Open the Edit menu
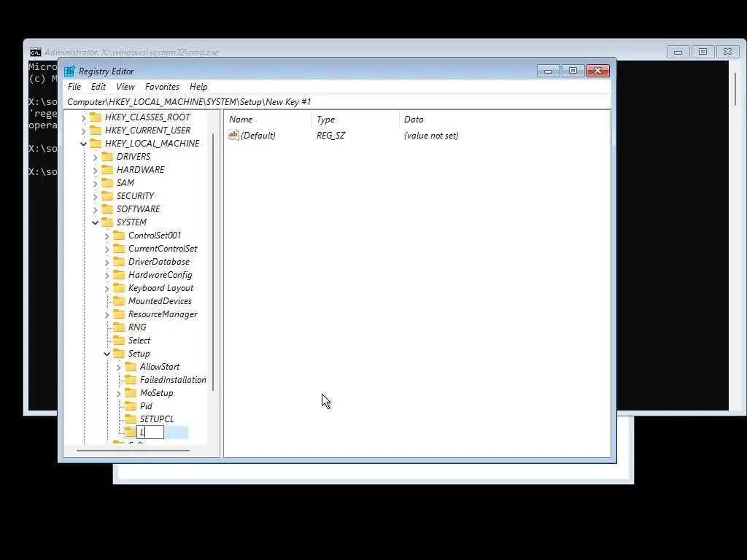Image resolution: width=747 pixels, height=560 pixels. (98, 87)
